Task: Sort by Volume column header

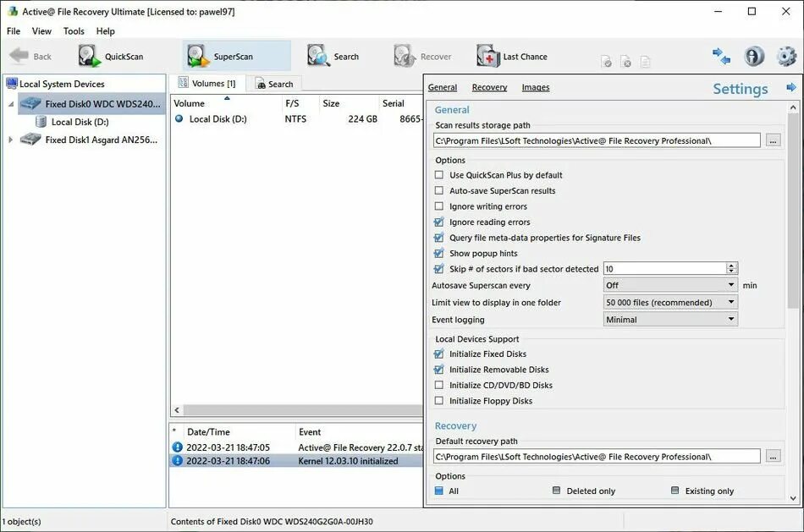Action: [226, 103]
